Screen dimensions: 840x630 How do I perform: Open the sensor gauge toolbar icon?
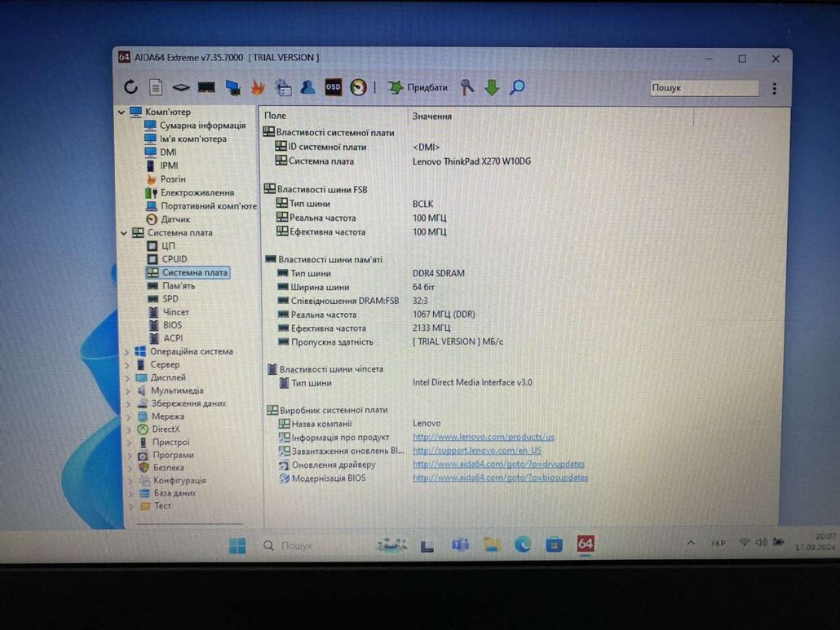tap(358, 87)
